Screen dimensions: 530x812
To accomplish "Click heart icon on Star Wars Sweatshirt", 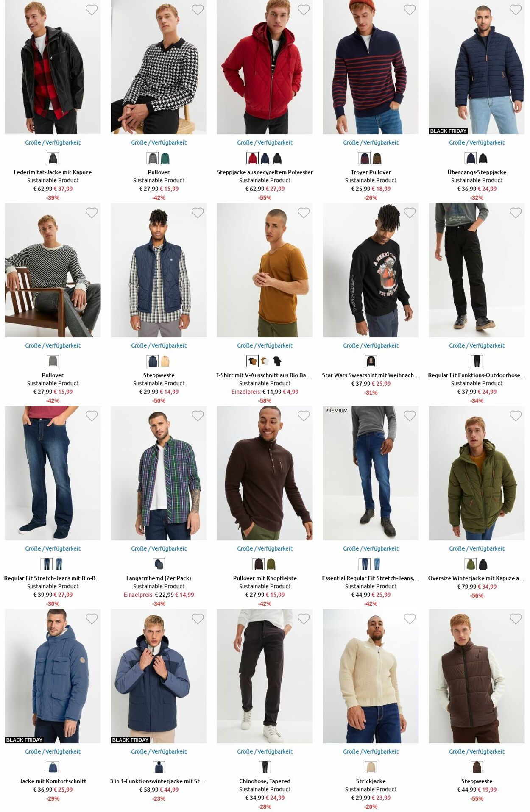I will tap(410, 213).
